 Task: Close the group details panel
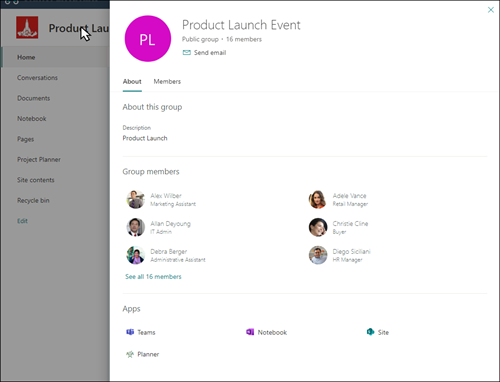click(491, 10)
